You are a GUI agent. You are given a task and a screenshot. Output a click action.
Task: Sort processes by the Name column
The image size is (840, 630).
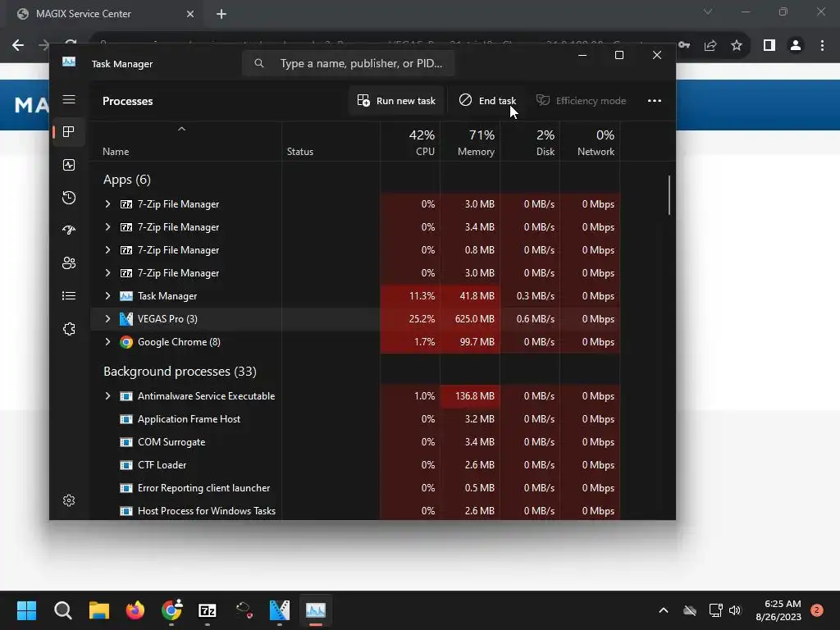coord(186,142)
